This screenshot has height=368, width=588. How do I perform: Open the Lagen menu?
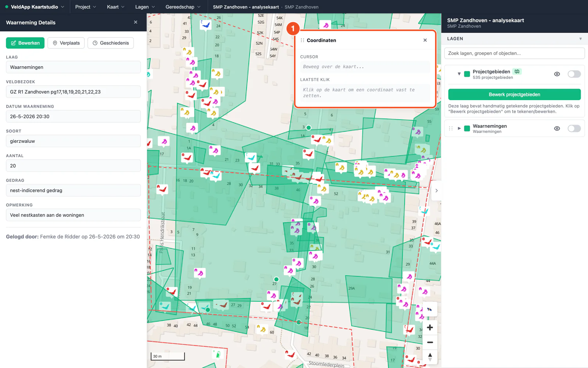(x=145, y=7)
